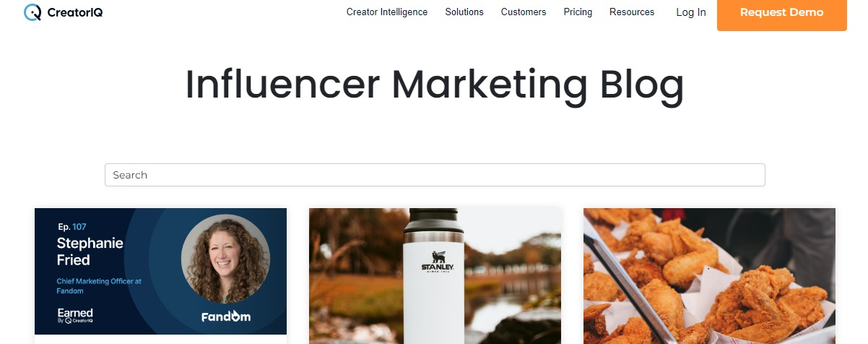
Task: Click the CreatorIQ wordmark text in header
Action: click(74, 12)
